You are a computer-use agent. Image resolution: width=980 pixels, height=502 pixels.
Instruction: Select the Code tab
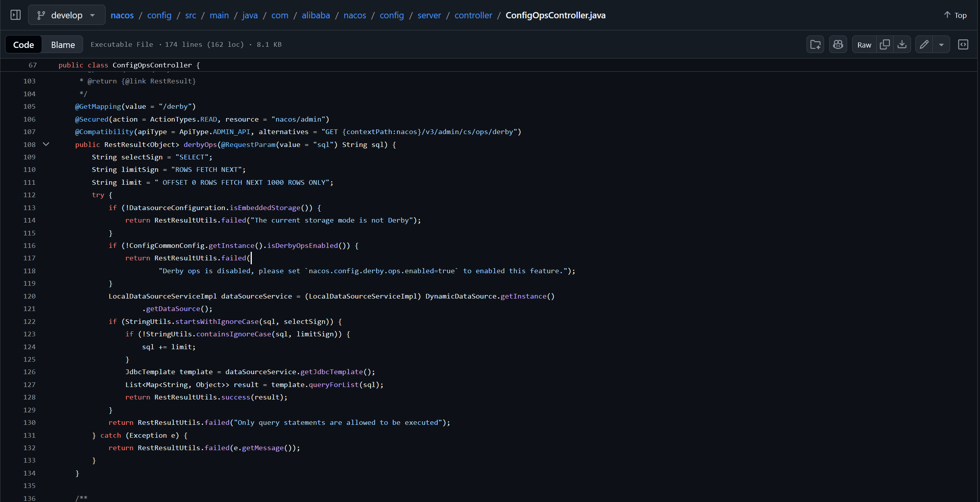tap(23, 45)
